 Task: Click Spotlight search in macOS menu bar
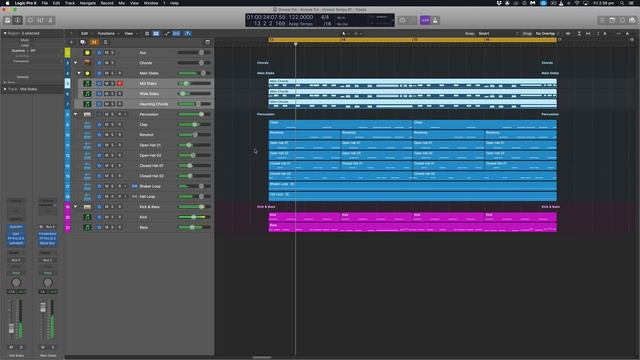(x=622, y=3)
